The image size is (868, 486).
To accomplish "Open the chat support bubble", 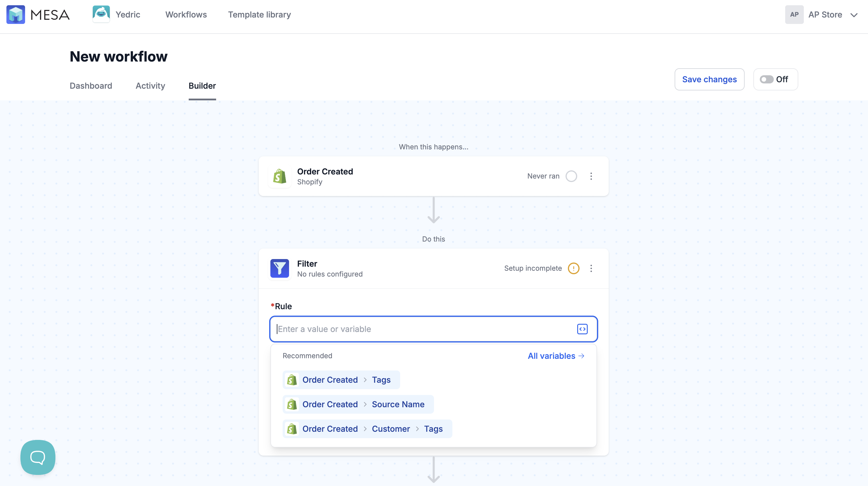I will [x=38, y=457].
